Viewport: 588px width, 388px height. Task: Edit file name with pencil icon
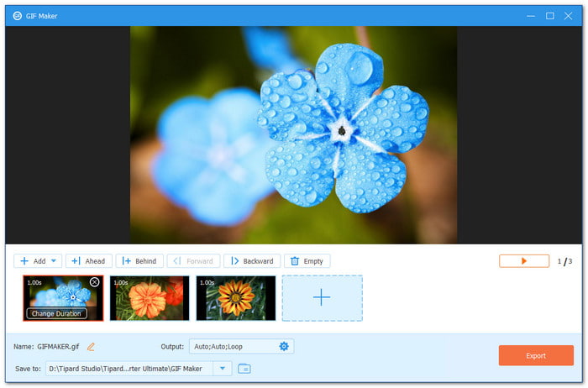pyautogui.click(x=91, y=347)
